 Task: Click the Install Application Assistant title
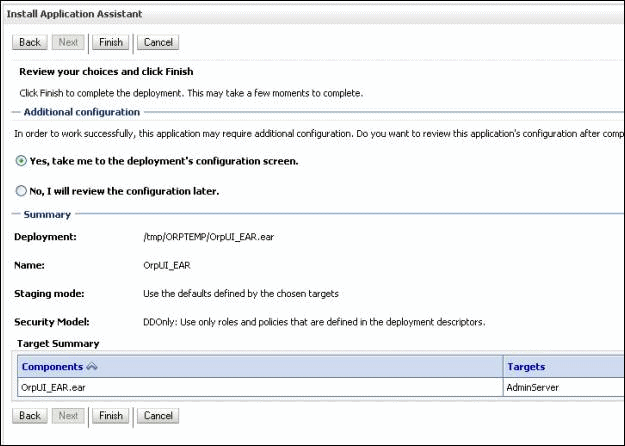point(75,14)
